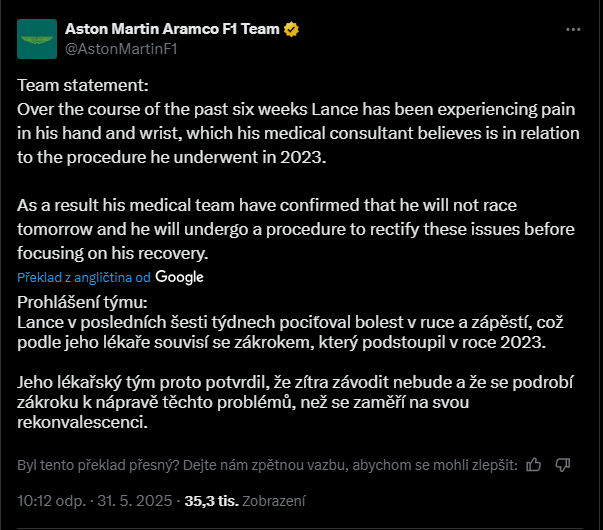Viewport: 603px width, 530px height.
Task: Click the first English paragraph about Lance's pain
Action: pyautogui.click(x=298, y=133)
